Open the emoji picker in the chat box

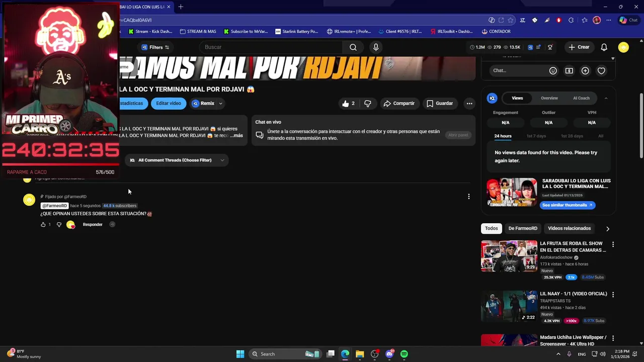click(x=553, y=71)
